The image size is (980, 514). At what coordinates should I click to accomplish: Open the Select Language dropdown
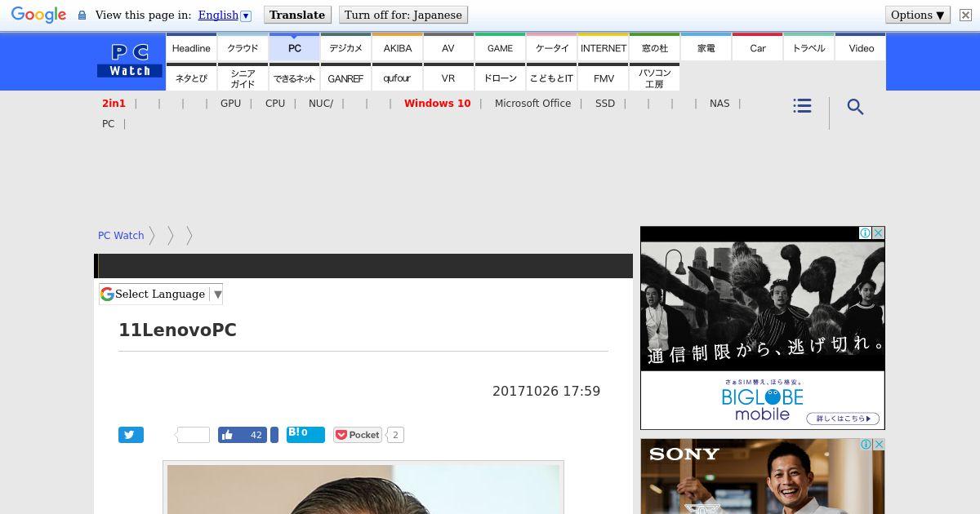[x=161, y=294]
